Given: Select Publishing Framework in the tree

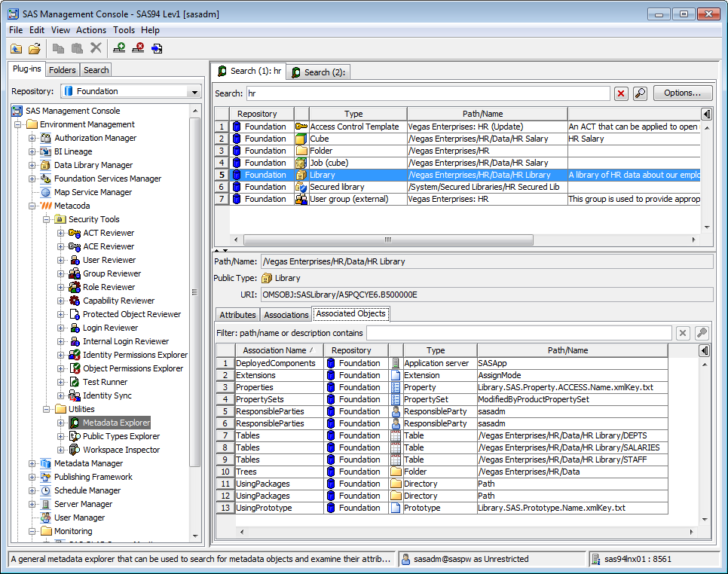Looking at the screenshot, I should click(x=93, y=477).
